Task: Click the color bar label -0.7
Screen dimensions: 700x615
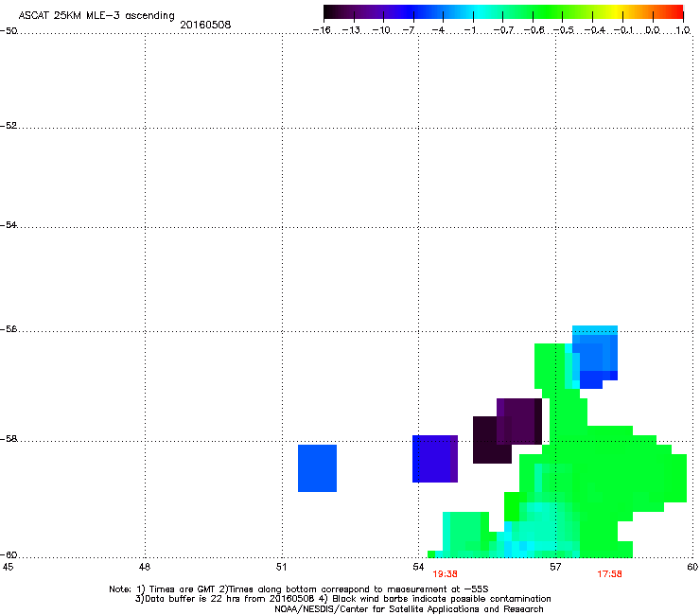Action: (503, 30)
